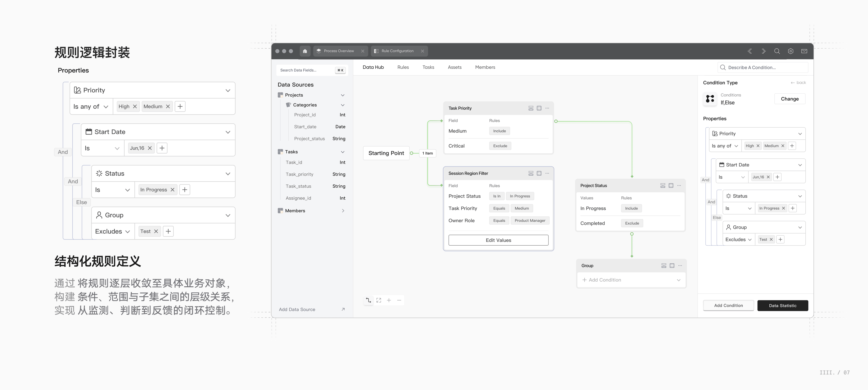Image resolution: width=868 pixels, height=390 pixels.
Task: Open the Tasks tab in top navigation
Action: click(428, 67)
